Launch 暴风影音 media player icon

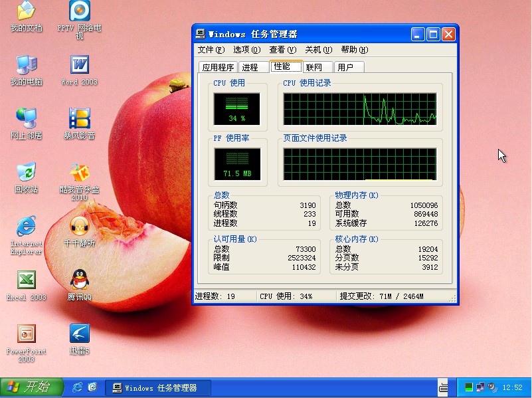pyautogui.click(x=79, y=119)
